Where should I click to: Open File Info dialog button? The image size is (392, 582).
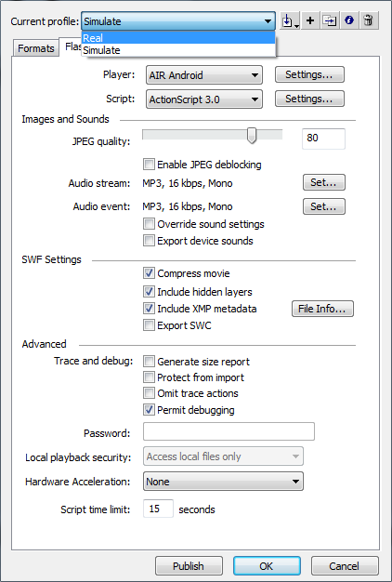coord(322,309)
